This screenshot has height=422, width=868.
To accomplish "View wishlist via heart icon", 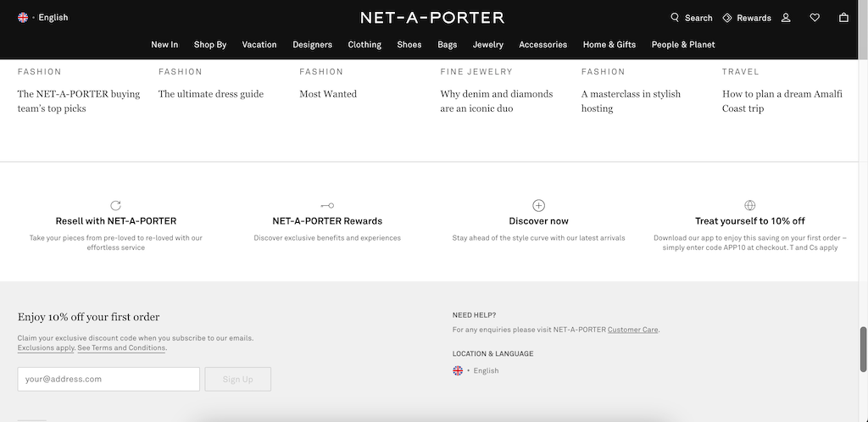I will click(815, 18).
